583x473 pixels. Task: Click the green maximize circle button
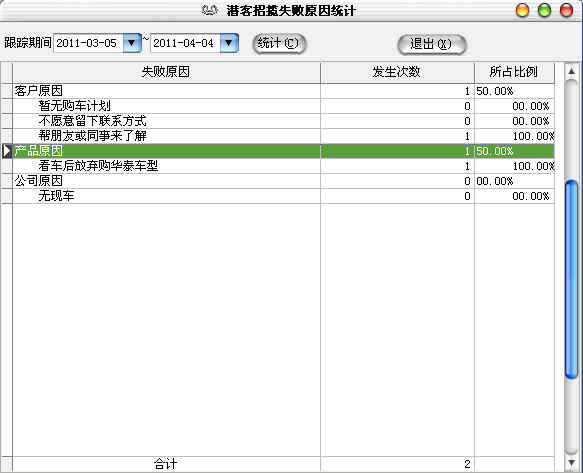pos(544,10)
